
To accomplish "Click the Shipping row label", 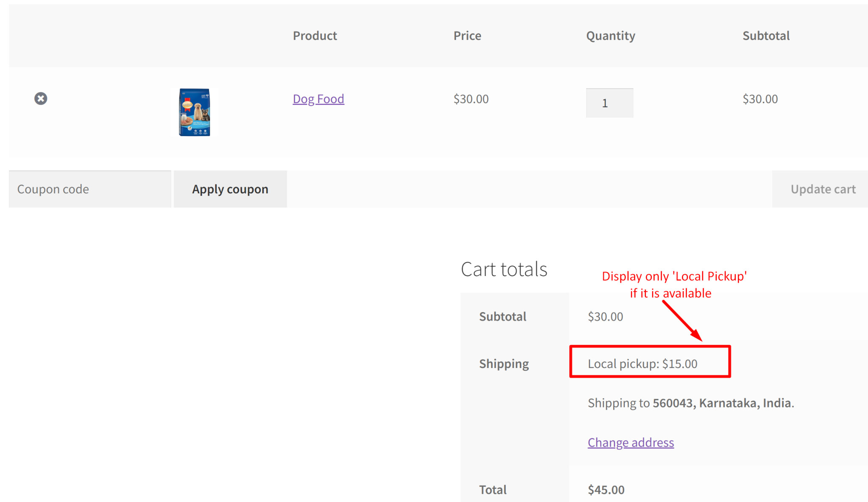I will click(x=504, y=363).
